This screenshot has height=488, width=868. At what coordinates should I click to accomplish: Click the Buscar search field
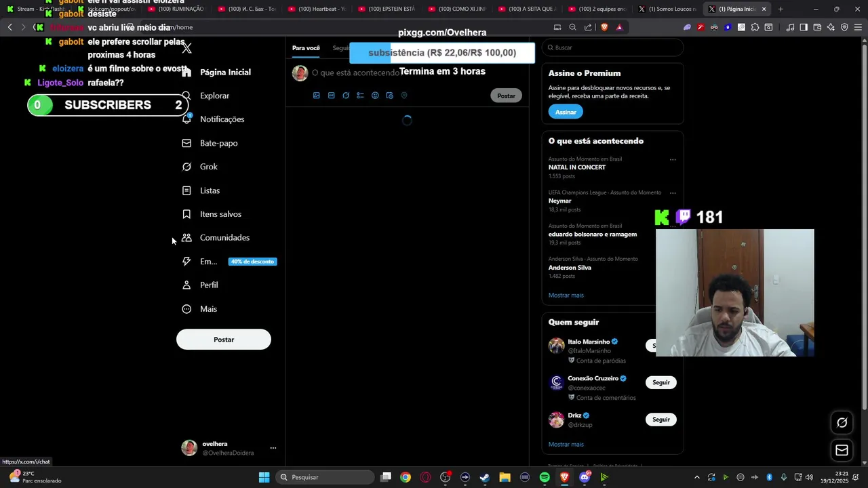pyautogui.click(x=612, y=47)
